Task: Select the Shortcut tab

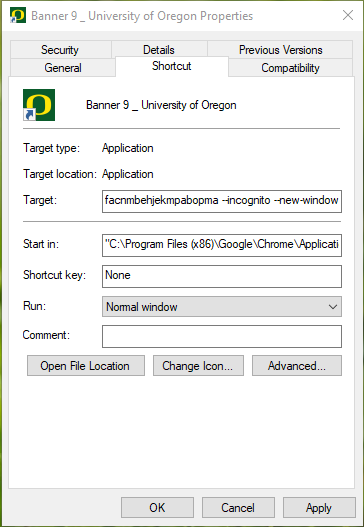Action: tap(172, 66)
